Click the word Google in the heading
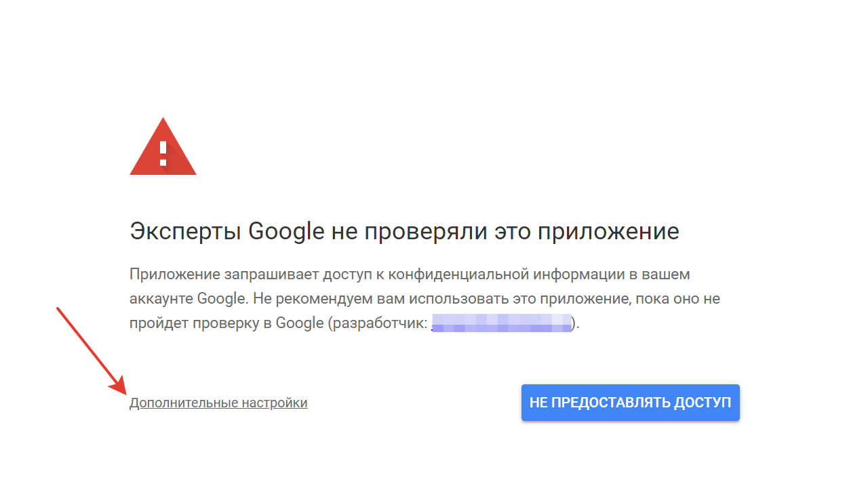868x488 pixels. [x=287, y=232]
